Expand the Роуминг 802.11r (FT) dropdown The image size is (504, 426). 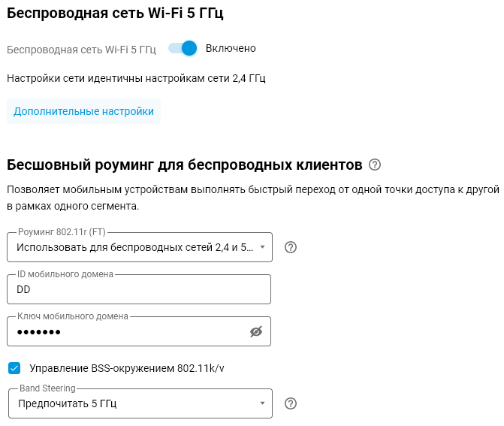click(x=135, y=247)
